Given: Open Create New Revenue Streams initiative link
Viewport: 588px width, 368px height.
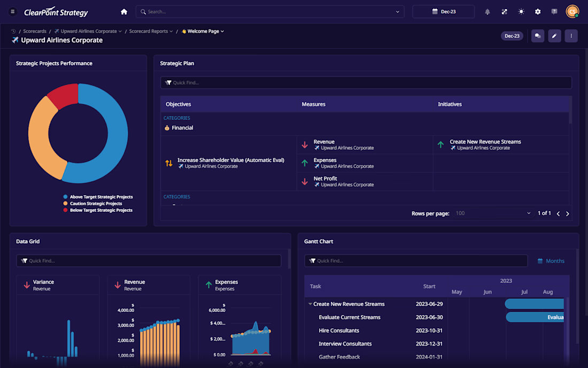Looking at the screenshot, I should coord(485,142).
